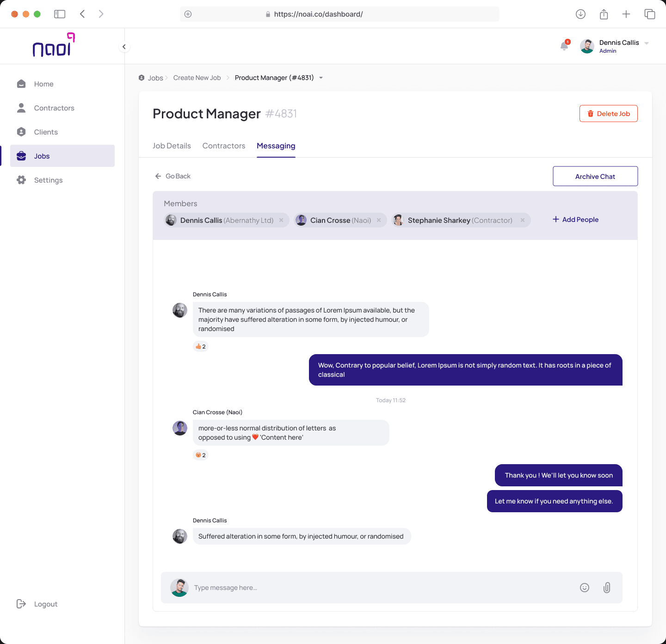Viewport: 666px width, 644px height.
Task: Remove Cian Crosse from members
Action: pyautogui.click(x=379, y=220)
